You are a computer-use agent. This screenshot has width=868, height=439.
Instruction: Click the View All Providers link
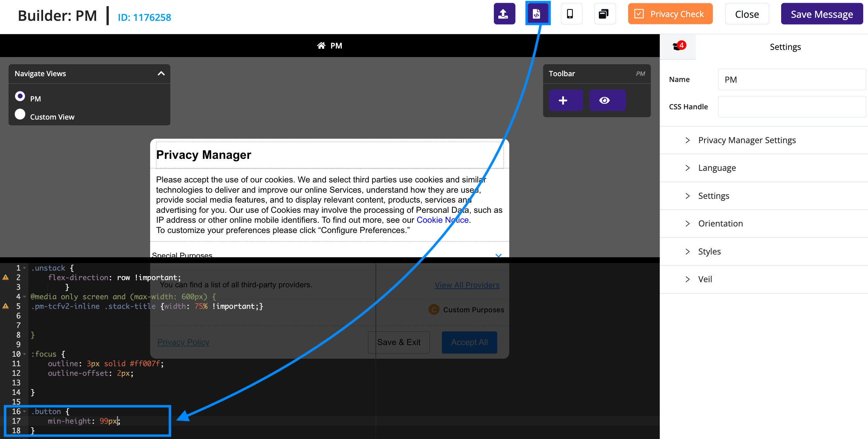tap(467, 285)
